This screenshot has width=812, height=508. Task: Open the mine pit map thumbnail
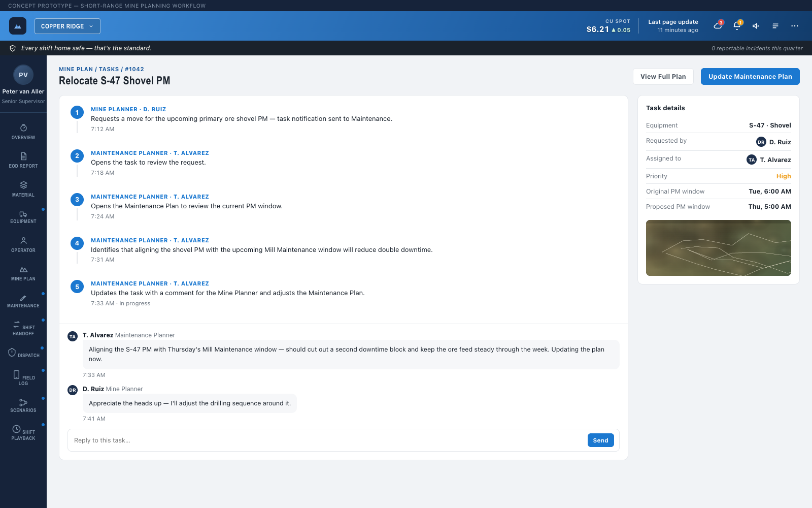click(x=718, y=248)
